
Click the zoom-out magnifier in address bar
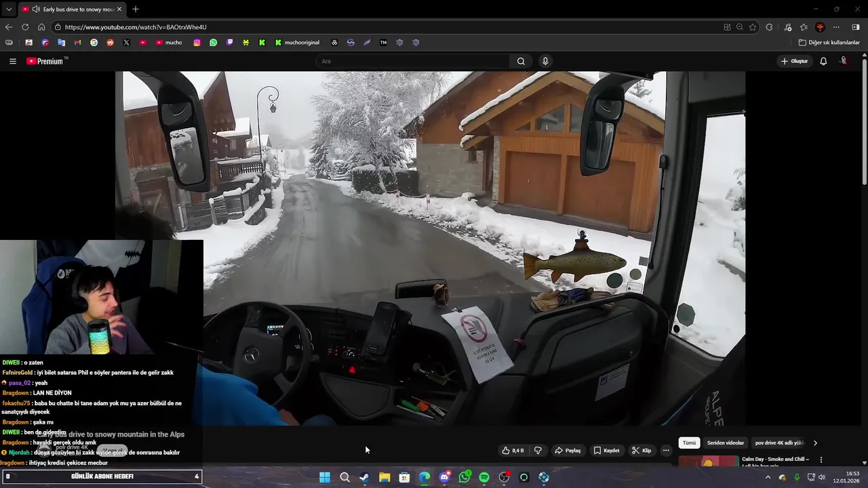pyautogui.click(x=740, y=27)
